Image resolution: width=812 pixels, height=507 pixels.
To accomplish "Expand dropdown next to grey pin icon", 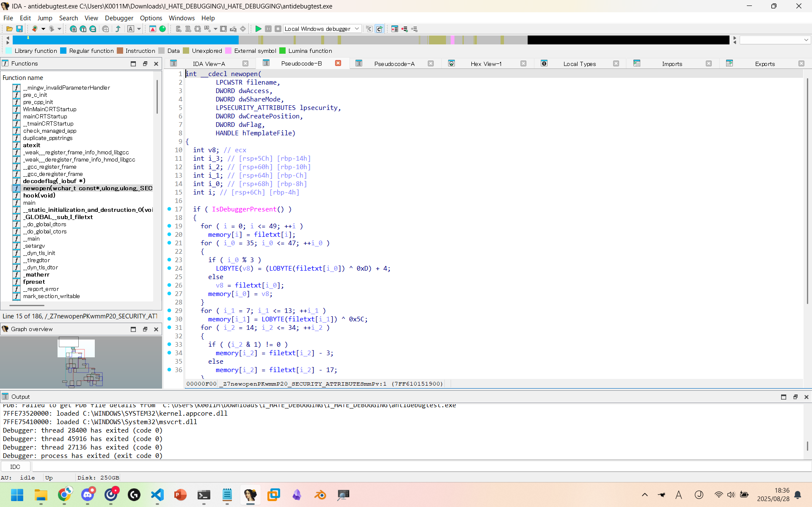I will tap(60, 29).
